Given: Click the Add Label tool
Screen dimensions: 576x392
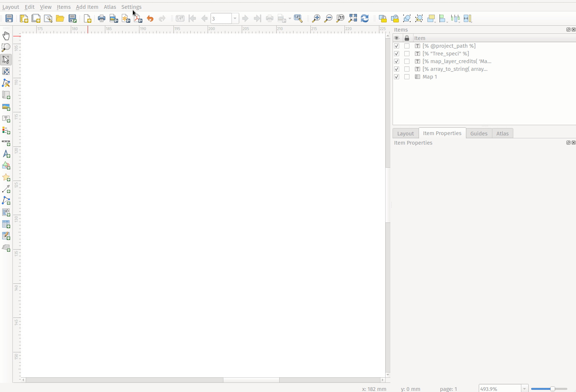Looking at the screenshot, I should coord(6,119).
